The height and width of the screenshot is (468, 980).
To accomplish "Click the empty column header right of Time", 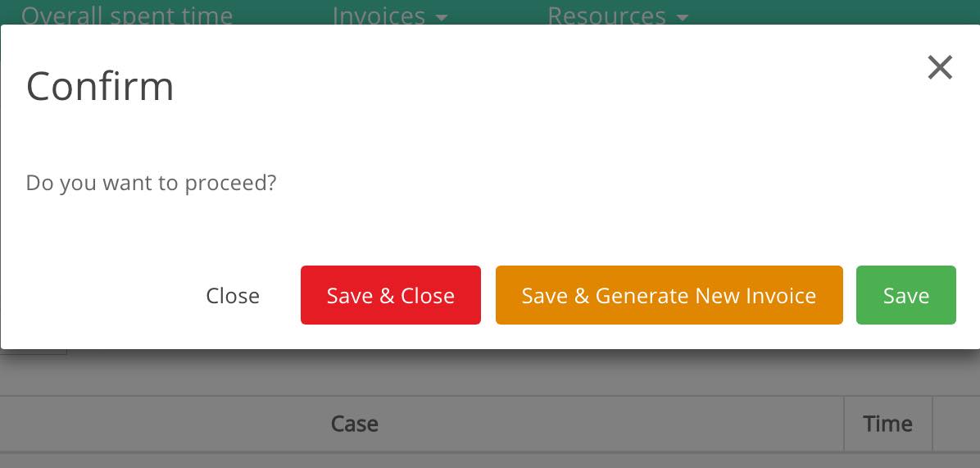I will point(956,424).
